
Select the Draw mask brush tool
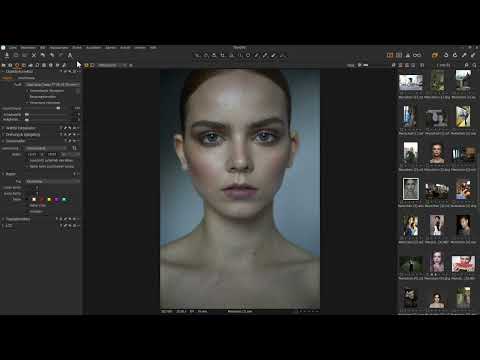coord(256,55)
